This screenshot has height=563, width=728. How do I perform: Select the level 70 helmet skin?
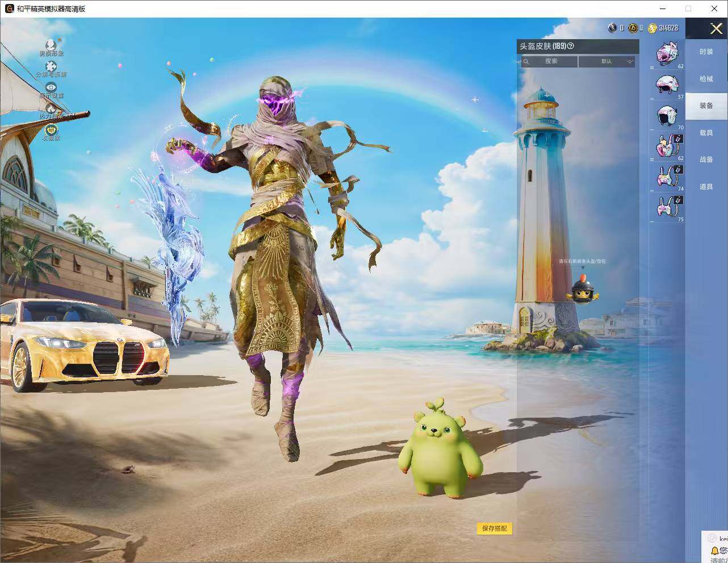(667, 116)
